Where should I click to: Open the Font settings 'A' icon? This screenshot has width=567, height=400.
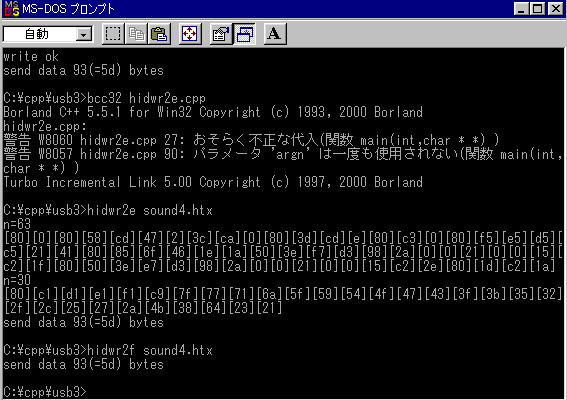(275, 34)
